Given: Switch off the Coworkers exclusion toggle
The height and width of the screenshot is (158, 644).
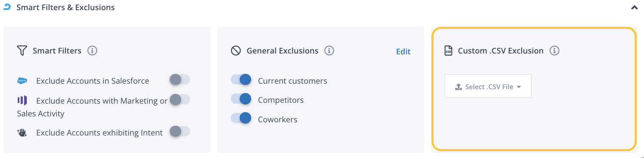Looking at the screenshot, I should 241,118.
